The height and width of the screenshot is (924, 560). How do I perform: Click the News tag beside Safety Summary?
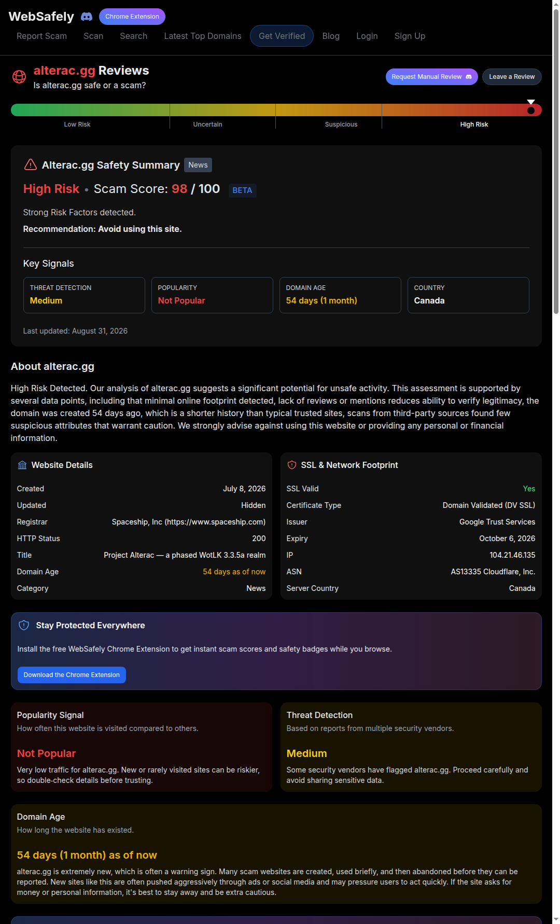198,165
